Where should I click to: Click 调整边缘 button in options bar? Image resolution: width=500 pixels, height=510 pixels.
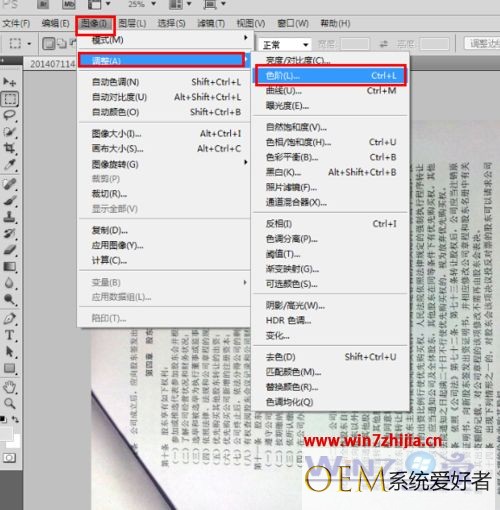point(482,43)
